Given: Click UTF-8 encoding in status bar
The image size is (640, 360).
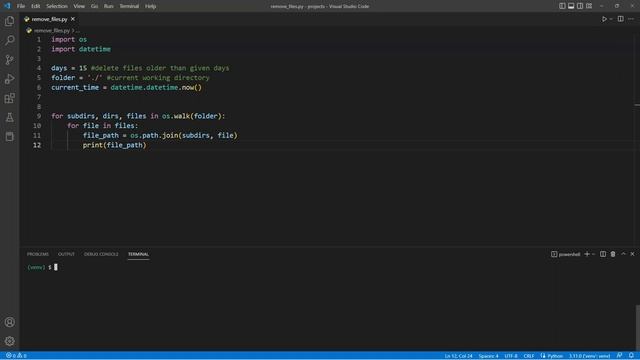Looking at the screenshot, I should click(511, 356).
